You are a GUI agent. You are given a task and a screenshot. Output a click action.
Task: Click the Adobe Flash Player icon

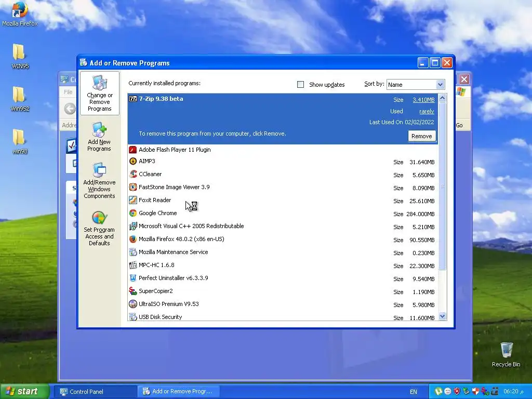(x=133, y=150)
